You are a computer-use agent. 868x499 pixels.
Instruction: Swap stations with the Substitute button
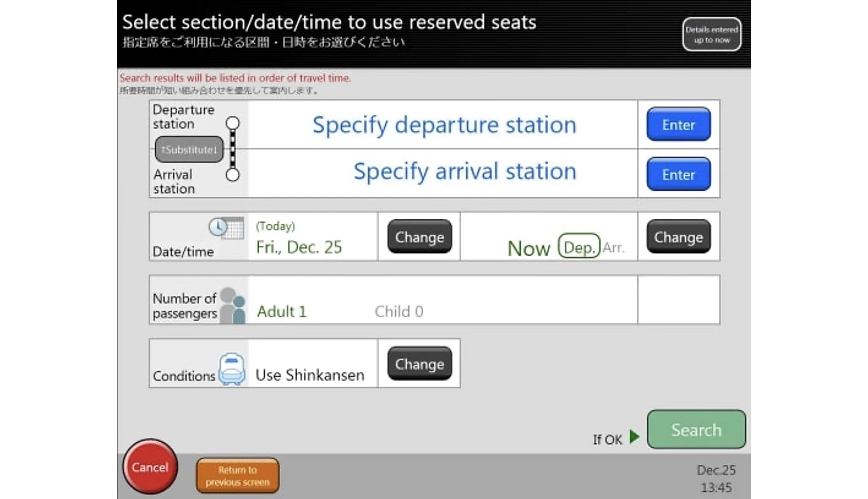[189, 150]
